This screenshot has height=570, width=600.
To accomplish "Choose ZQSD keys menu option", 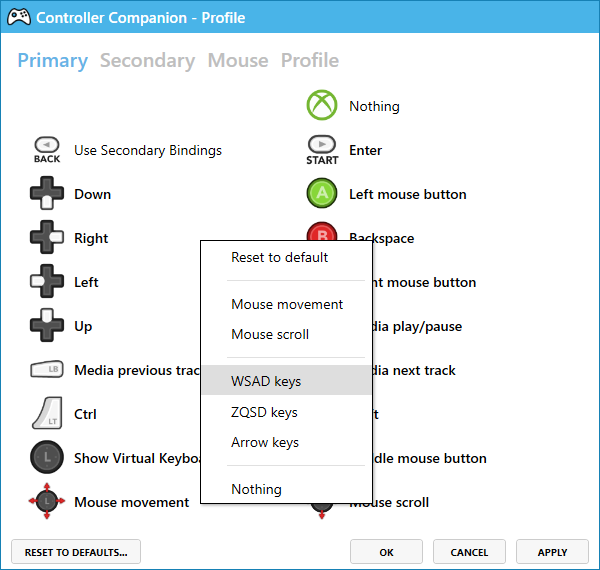I will pyautogui.click(x=286, y=412).
